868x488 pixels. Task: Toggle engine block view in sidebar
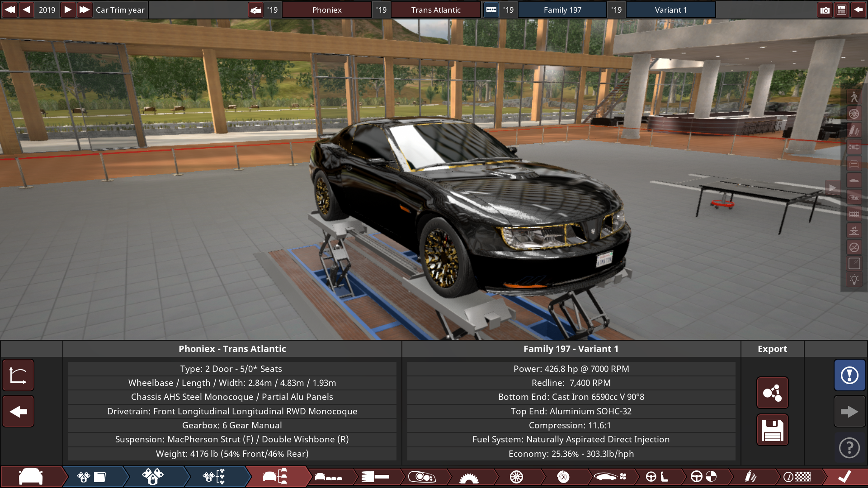tap(854, 214)
